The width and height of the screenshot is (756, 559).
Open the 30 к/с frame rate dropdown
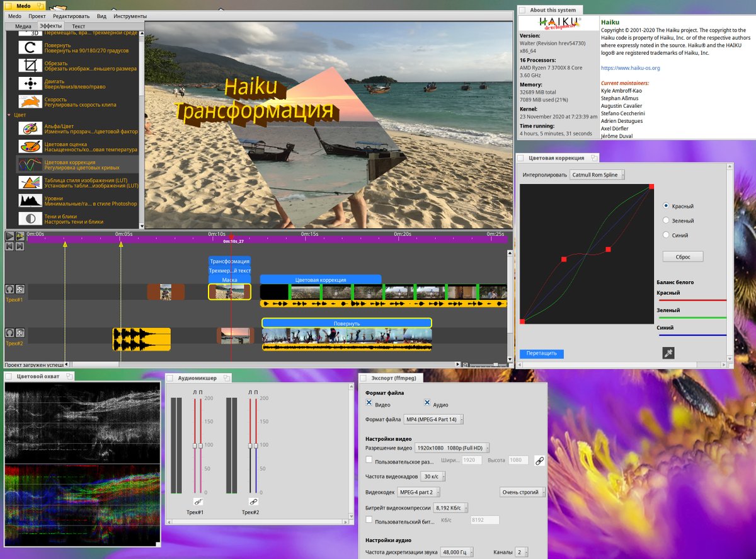(433, 476)
